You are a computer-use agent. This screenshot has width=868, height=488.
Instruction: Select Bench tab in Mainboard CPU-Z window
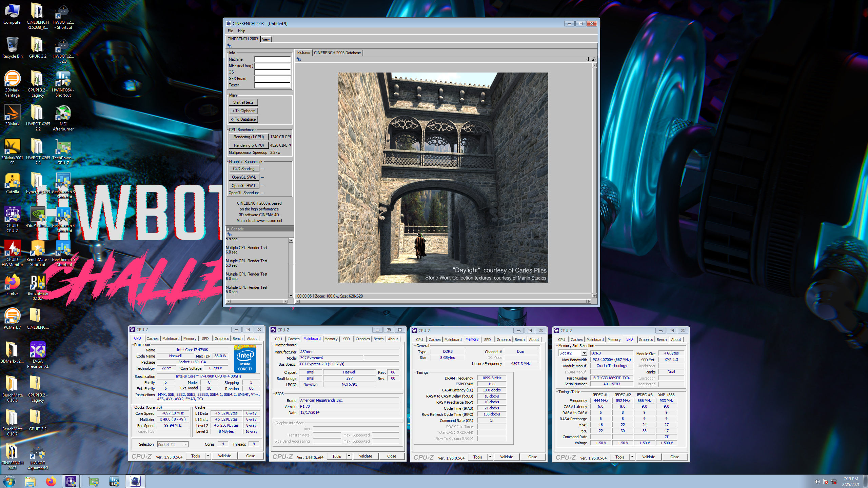[378, 339]
